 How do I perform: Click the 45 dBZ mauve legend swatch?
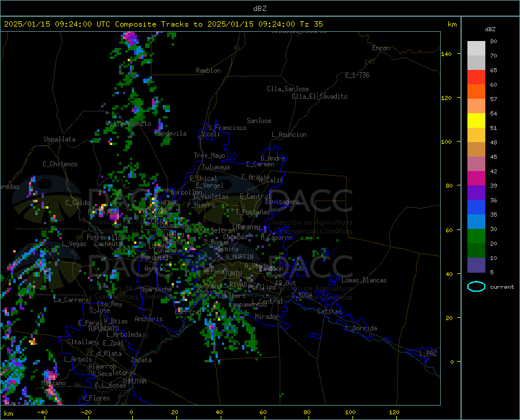pos(476,163)
